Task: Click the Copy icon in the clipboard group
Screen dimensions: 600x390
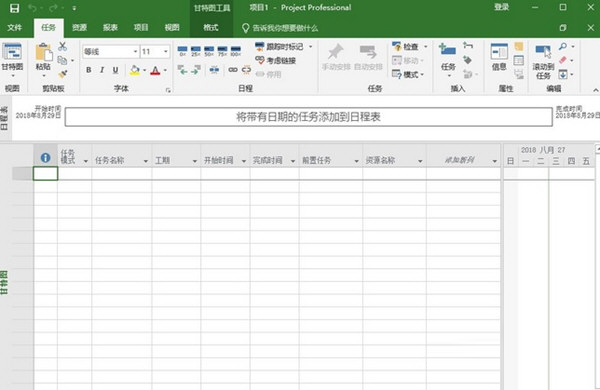Action: click(62, 60)
